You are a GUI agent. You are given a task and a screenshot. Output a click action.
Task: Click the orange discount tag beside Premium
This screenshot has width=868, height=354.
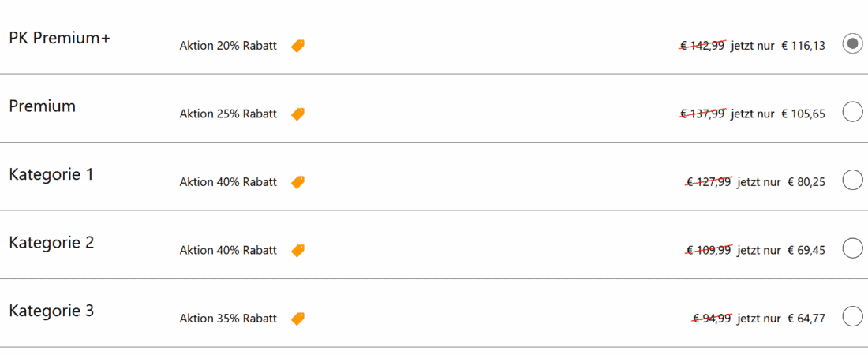tap(297, 114)
